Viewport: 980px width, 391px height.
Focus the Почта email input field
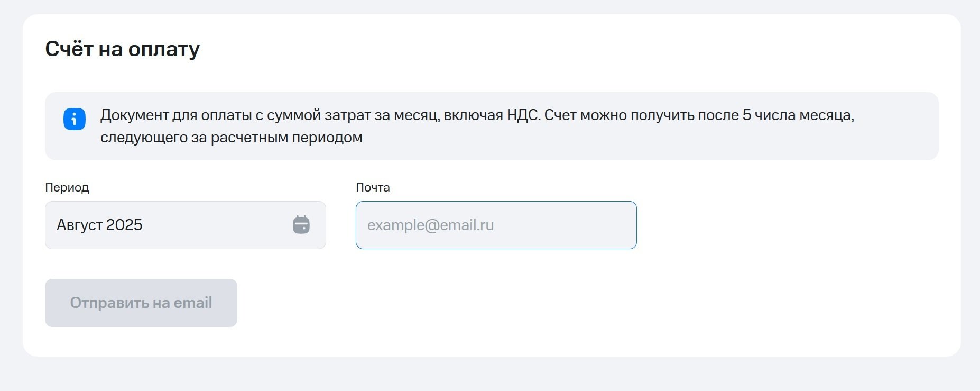[496, 225]
